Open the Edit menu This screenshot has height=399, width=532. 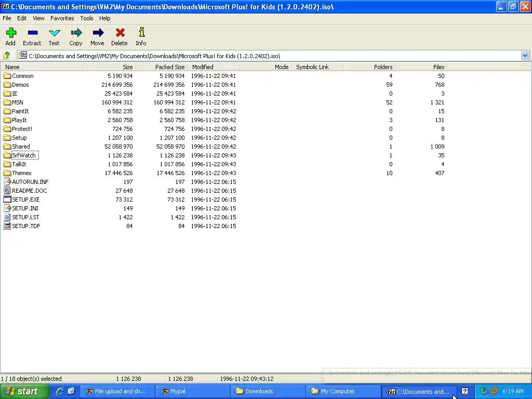point(22,18)
